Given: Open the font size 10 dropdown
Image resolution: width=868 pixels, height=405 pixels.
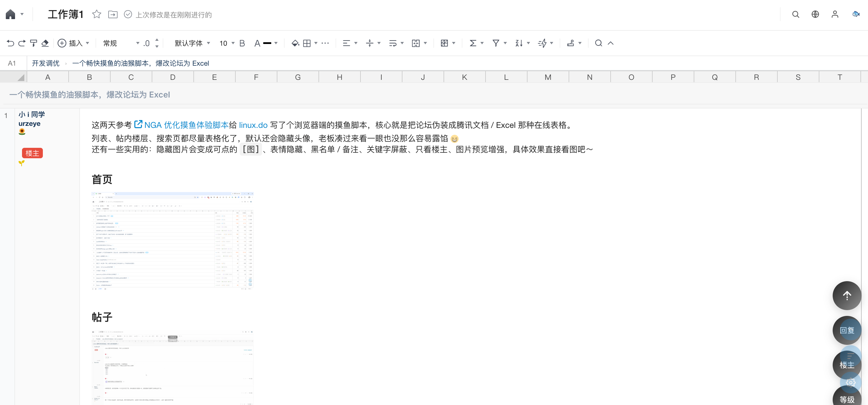Looking at the screenshot, I should point(227,43).
